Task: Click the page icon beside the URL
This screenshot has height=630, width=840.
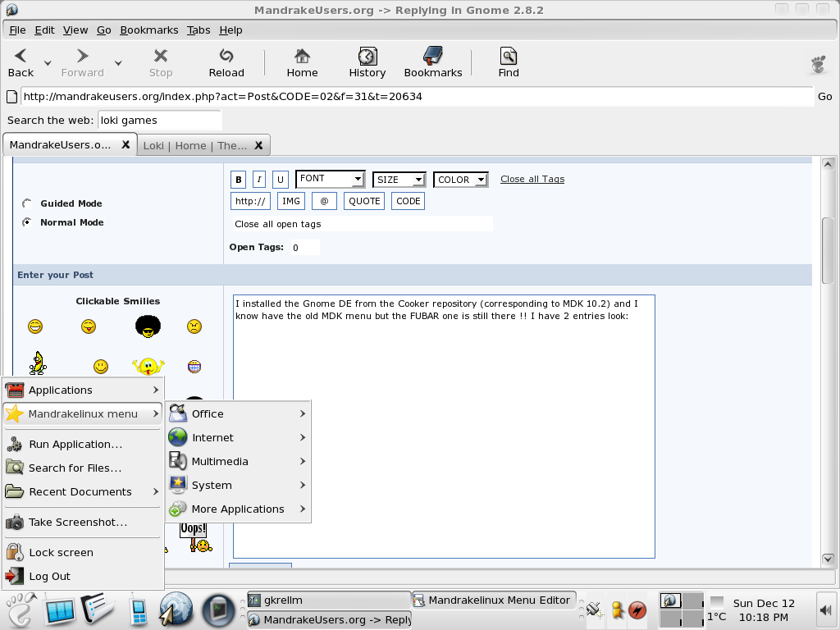Action: click(x=11, y=97)
